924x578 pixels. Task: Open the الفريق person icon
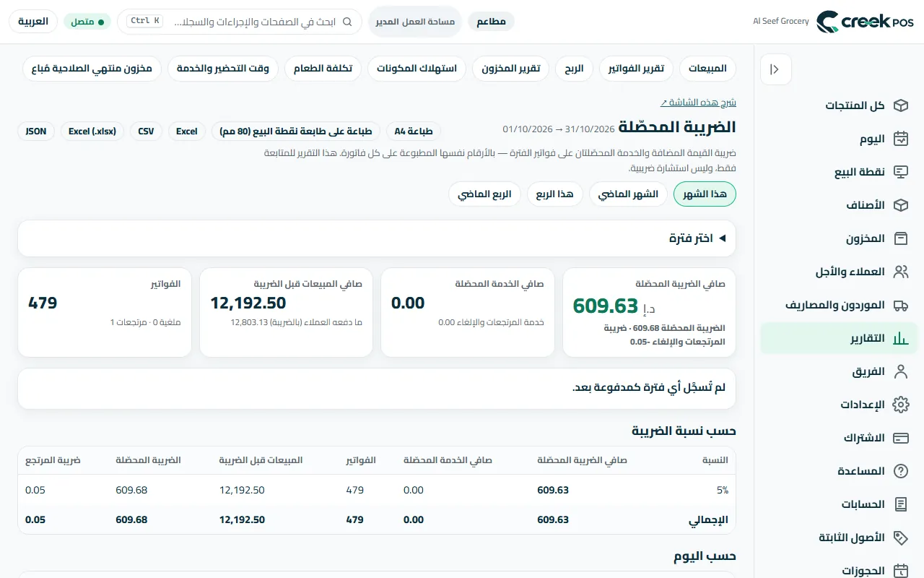pyautogui.click(x=900, y=371)
